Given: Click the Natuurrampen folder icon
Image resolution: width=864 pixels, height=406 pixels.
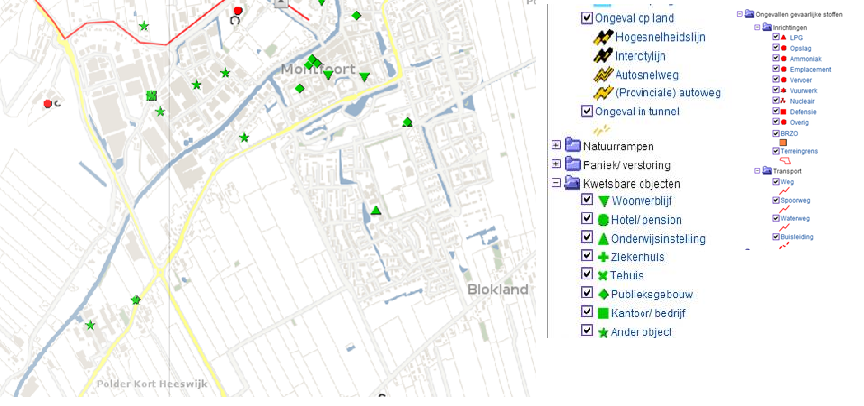Looking at the screenshot, I should (573, 145).
